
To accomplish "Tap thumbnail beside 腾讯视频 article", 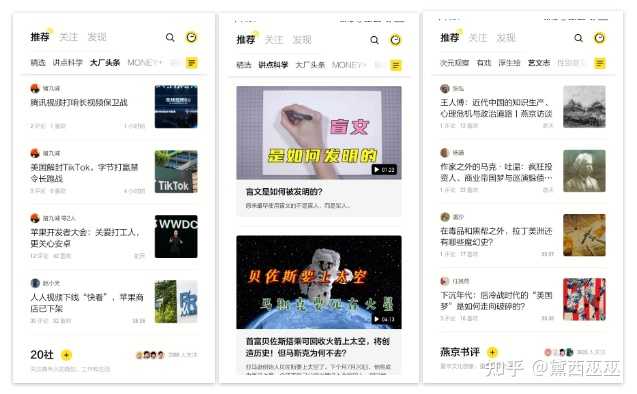I will pos(176,106).
